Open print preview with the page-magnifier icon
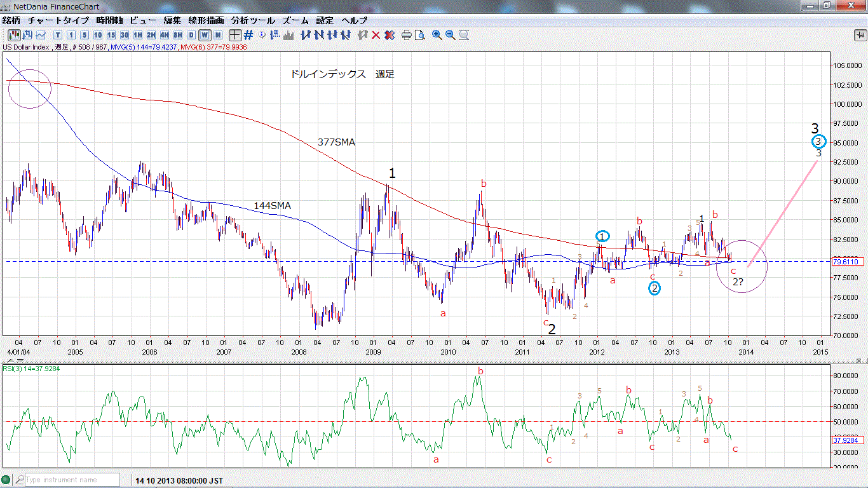This screenshot has width=868, height=488. (419, 35)
